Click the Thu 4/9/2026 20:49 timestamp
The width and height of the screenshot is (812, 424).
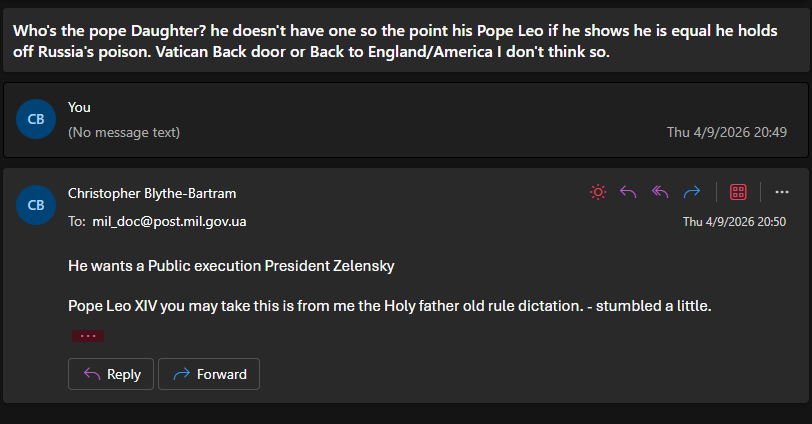click(726, 132)
